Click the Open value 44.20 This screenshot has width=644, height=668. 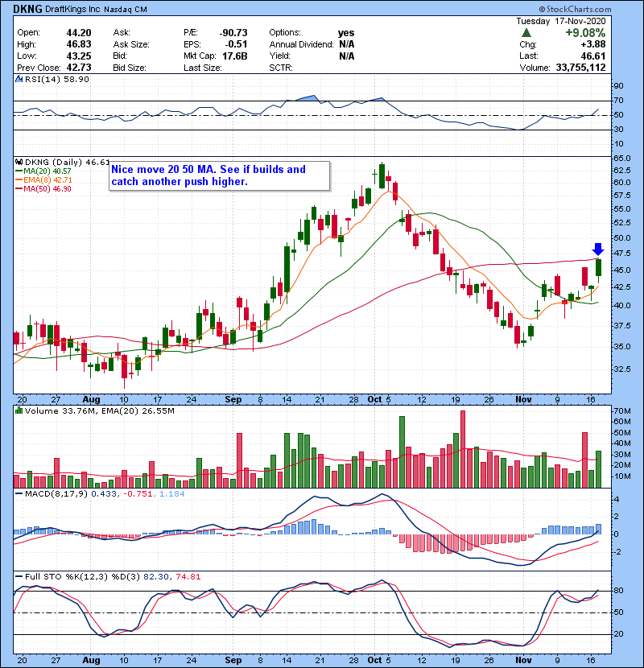pos(79,33)
